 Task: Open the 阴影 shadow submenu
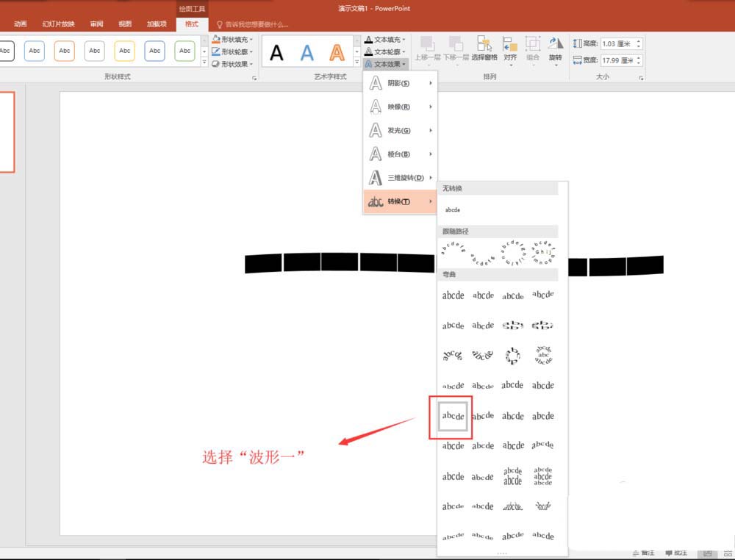[x=401, y=83]
